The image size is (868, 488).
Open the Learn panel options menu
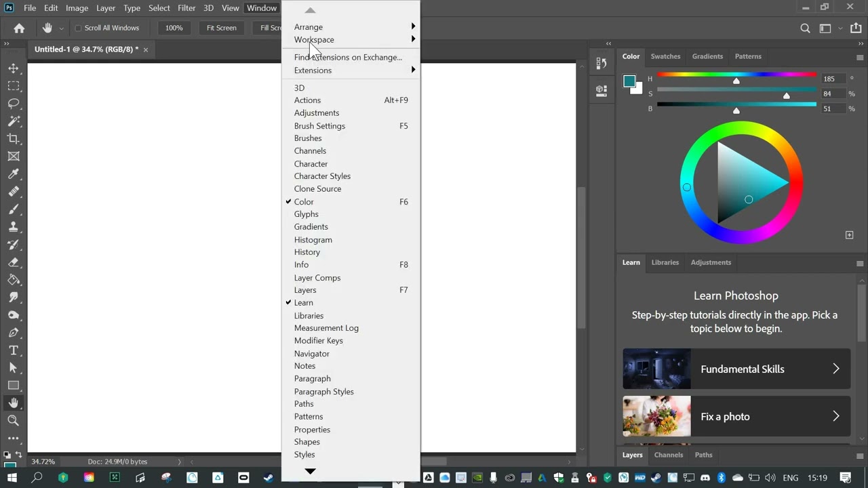pyautogui.click(x=860, y=263)
